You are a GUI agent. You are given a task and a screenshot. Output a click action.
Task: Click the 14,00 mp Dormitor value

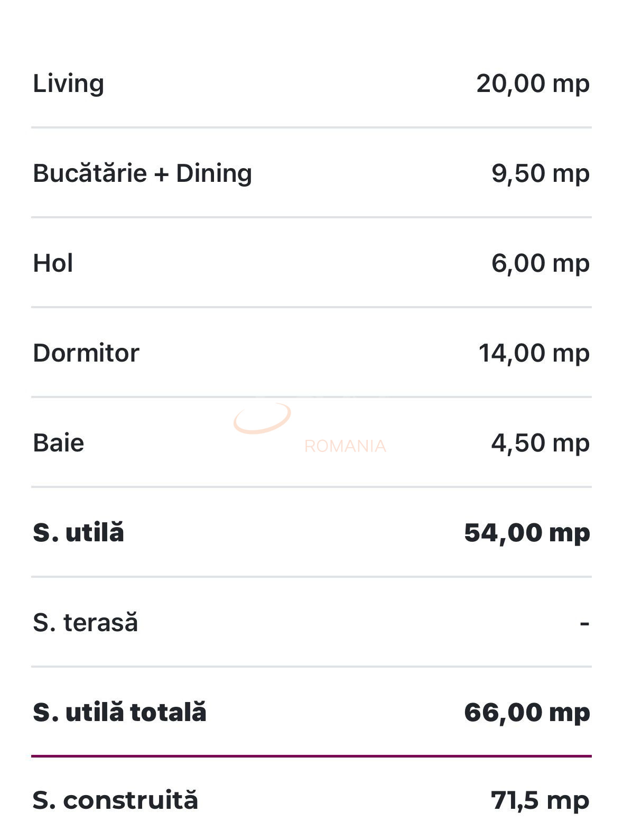coord(534,353)
